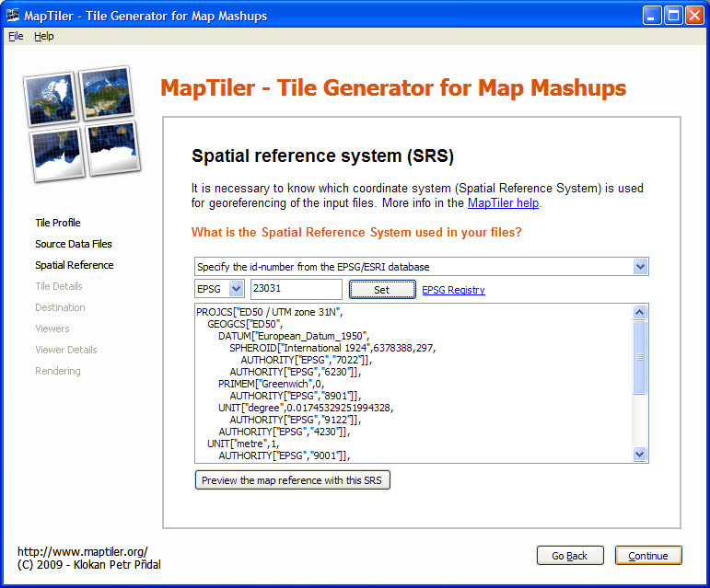Click the MapTiler app icon in title bar

click(x=13, y=16)
